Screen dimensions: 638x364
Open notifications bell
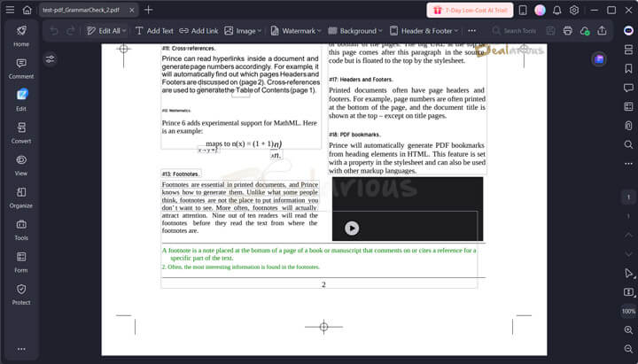coord(557,10)
